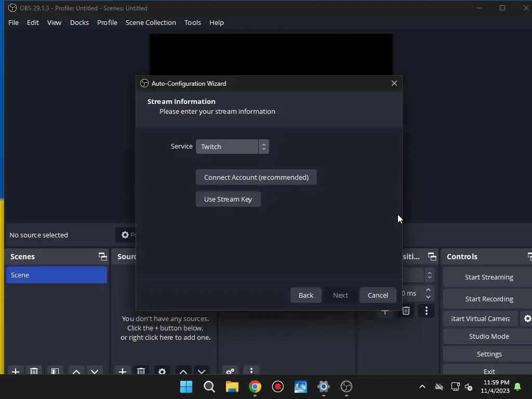Go Back in the wizard
532x399 pixels.
coord(305,295)
